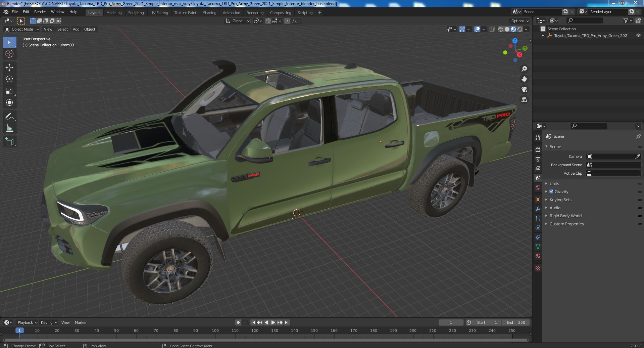Open the Tool settings tab icon
The image size is (644, 348).
(538, 137)
